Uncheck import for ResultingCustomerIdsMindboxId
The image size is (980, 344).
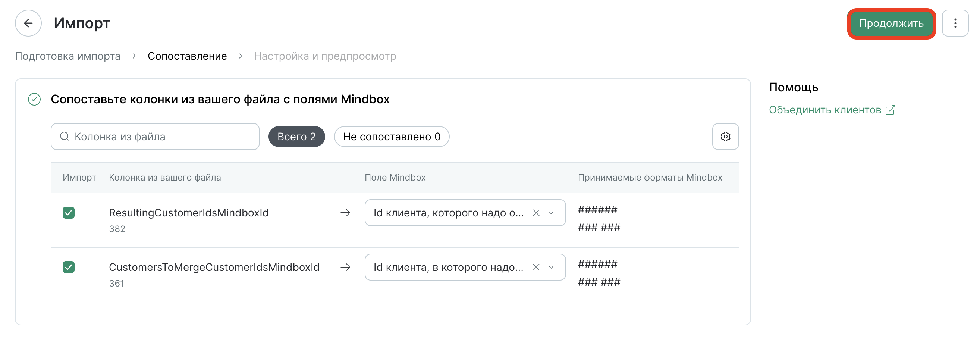click(x=69, y=213)
